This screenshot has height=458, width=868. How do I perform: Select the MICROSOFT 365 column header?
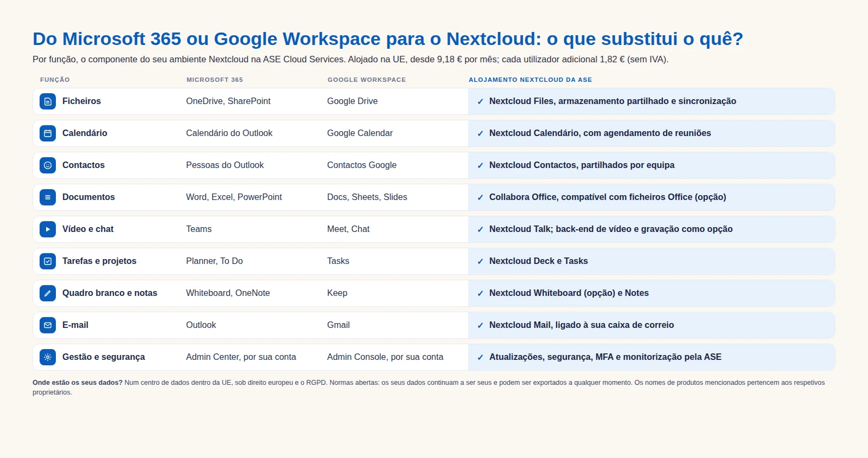[215, 80]
